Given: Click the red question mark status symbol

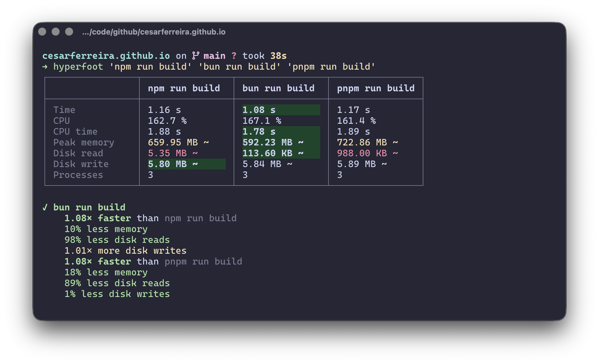Looking at the screenshot, I should coord(234,56).
